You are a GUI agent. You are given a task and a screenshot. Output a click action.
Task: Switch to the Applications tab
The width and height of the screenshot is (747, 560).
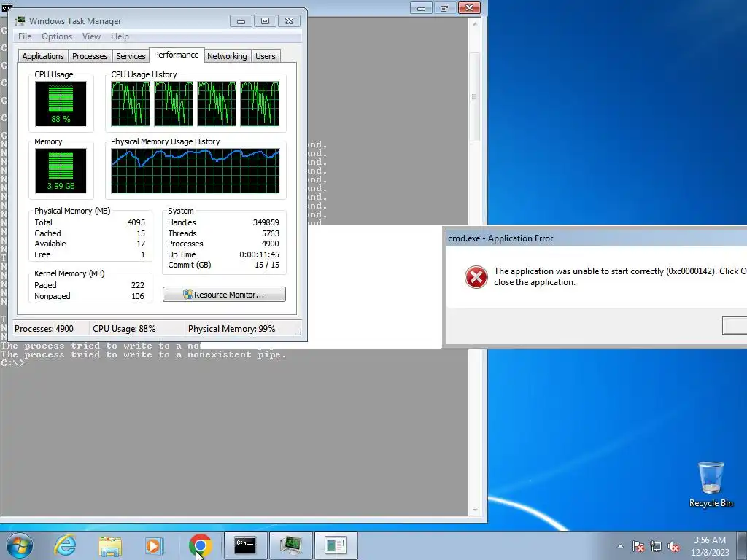43,56
